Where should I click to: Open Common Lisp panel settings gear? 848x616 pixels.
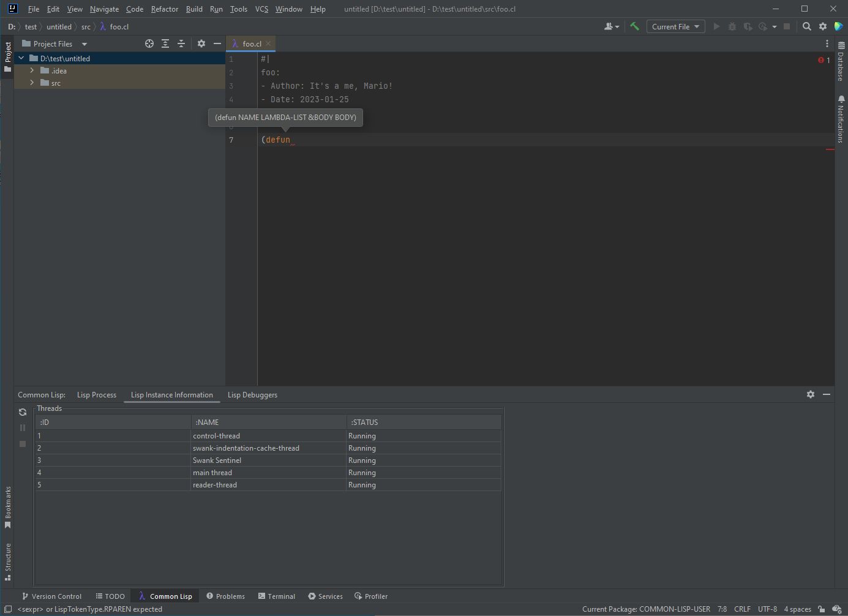[x=811, y=394]
